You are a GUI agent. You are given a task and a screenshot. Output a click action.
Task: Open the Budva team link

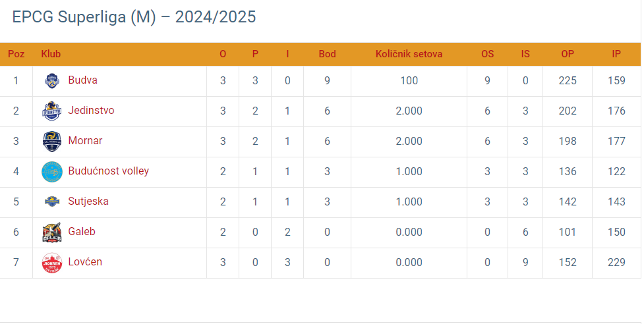[x=82, y=80]
